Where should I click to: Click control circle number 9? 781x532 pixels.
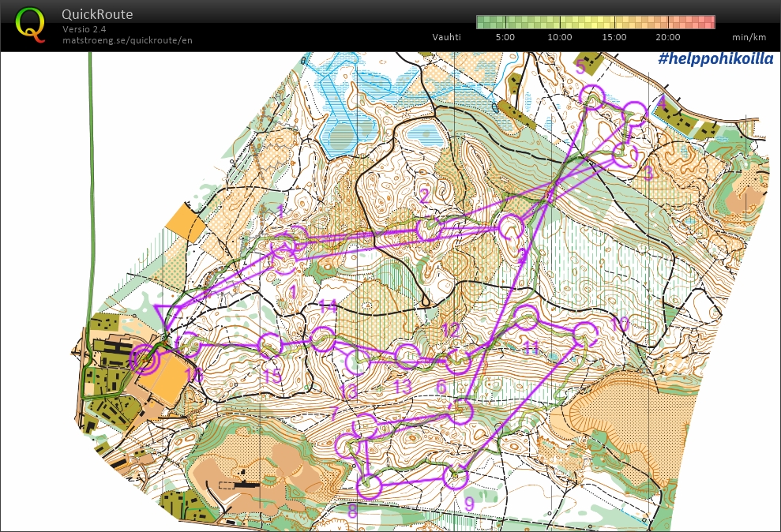455,478
